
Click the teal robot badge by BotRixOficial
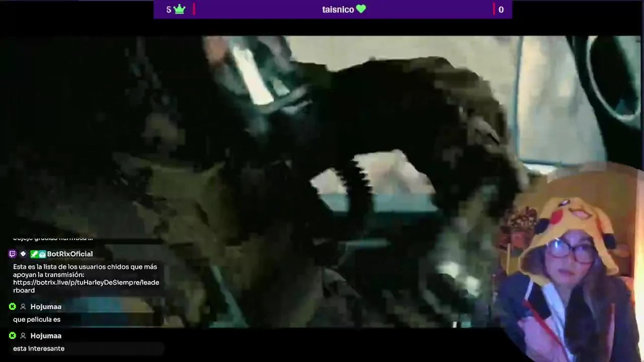click(x=42, y=254)
